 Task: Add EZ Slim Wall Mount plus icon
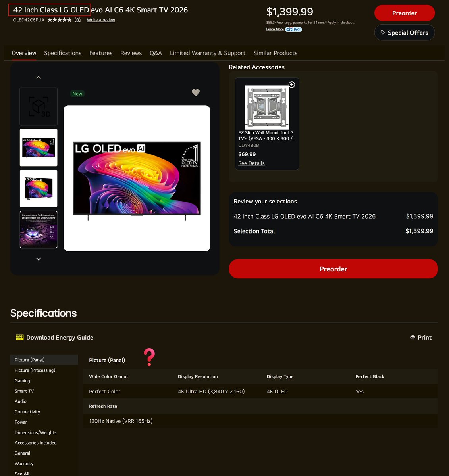(292, 84)
